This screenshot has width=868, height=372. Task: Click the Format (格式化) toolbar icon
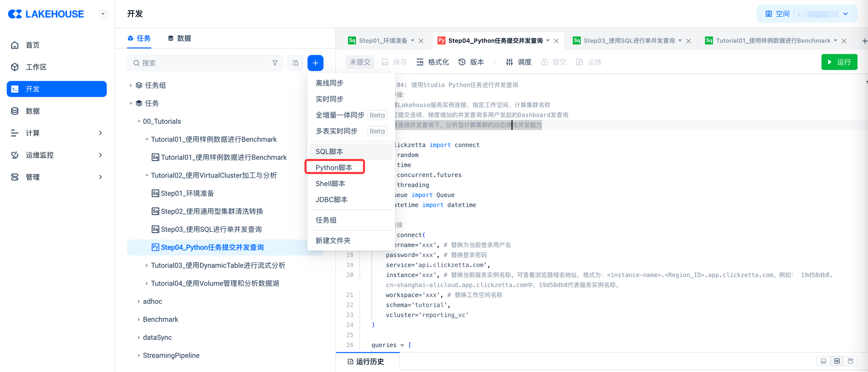[432, 62]
